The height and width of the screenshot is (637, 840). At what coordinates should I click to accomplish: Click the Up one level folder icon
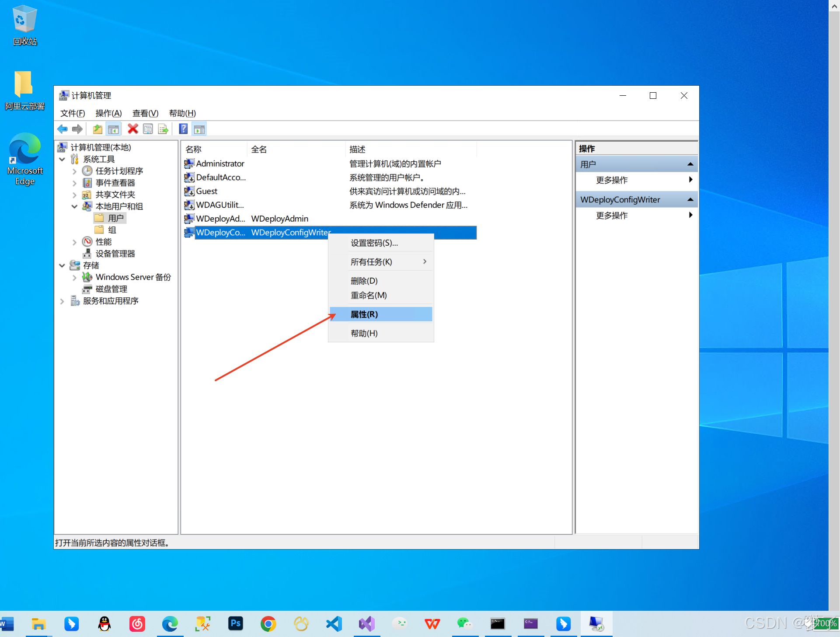pyautogui.click(x=98, y=129)
